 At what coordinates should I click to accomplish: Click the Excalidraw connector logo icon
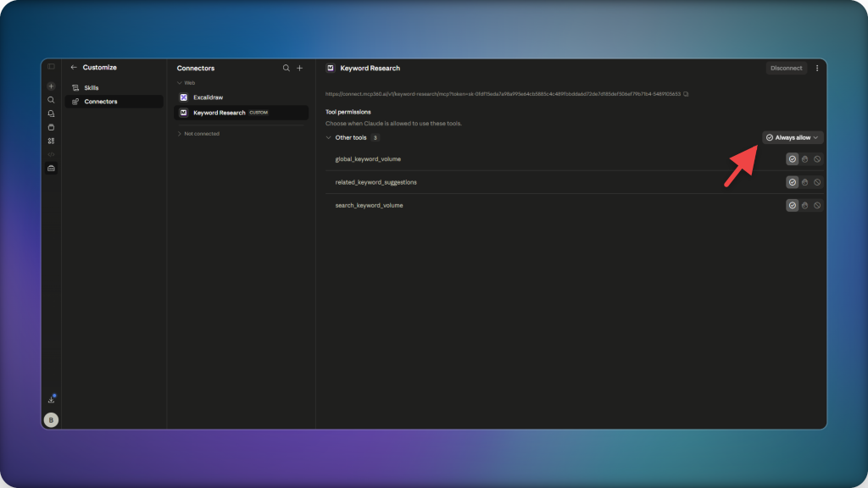coord(184,97)
